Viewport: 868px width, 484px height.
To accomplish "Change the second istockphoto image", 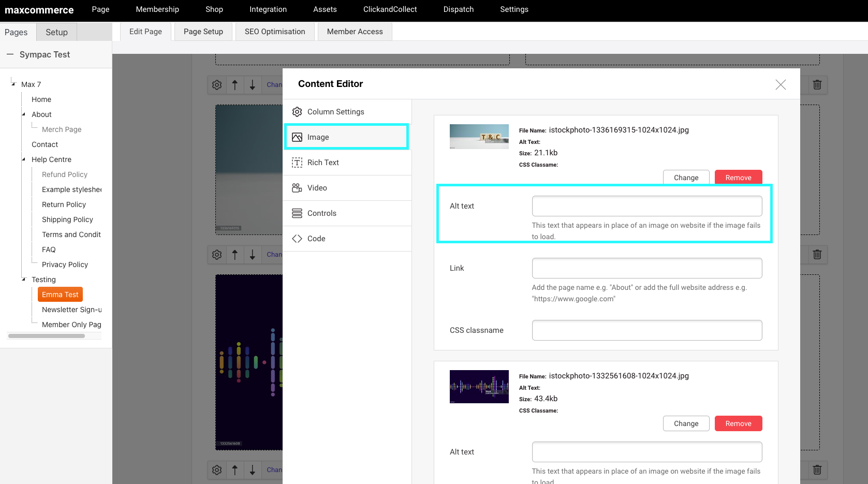I will (686, 423).
